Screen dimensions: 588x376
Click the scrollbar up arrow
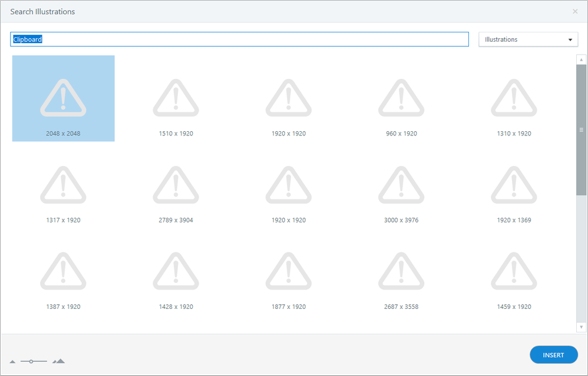tap(582, 59)
